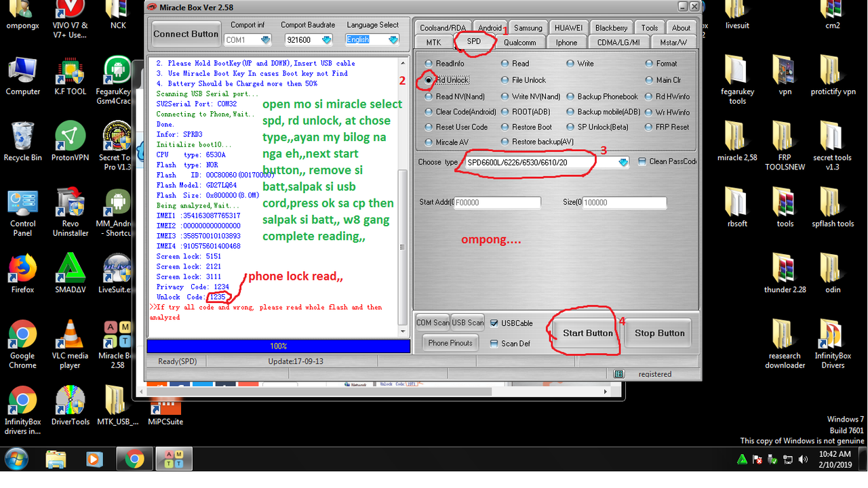Launch K.F TOOL shortcut
This screenshot has height=488, width=868.
[x=71, y=75]
